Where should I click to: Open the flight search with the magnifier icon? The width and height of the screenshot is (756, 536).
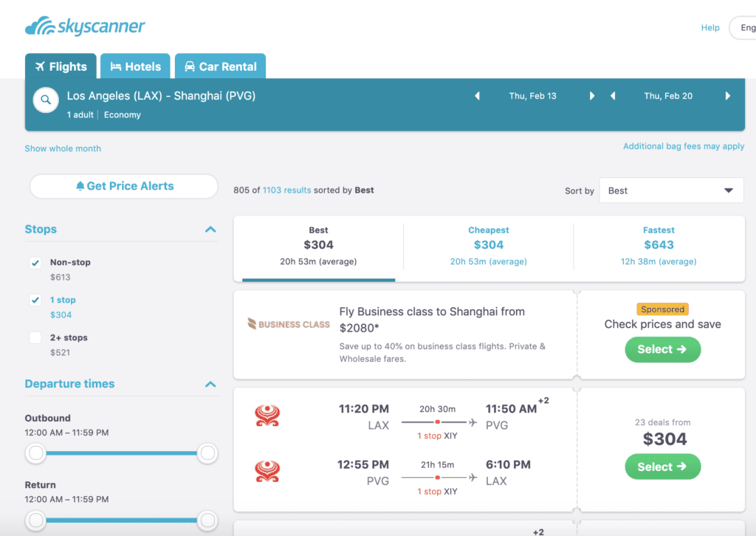coord(45,100)
